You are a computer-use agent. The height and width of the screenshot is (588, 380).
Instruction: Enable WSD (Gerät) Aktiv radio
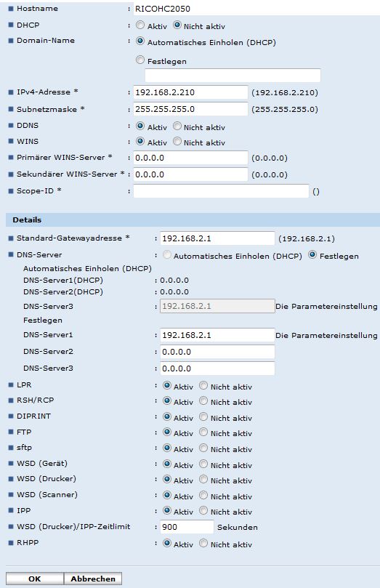167,464
